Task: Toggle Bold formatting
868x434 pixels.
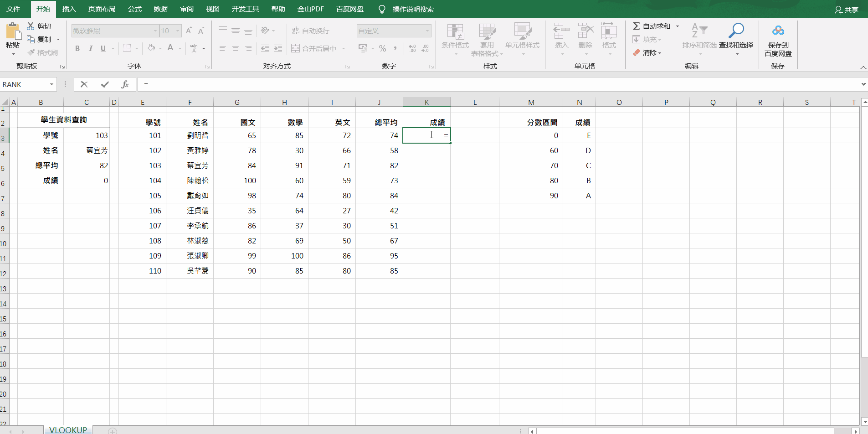Action: point(77,48)
